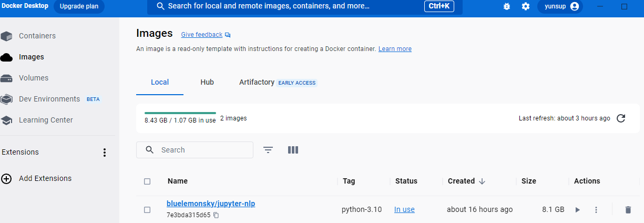Viewport: 644px width, 223px height.
Task: Open Docker Desktop settings gear
Action: (526, 6)
